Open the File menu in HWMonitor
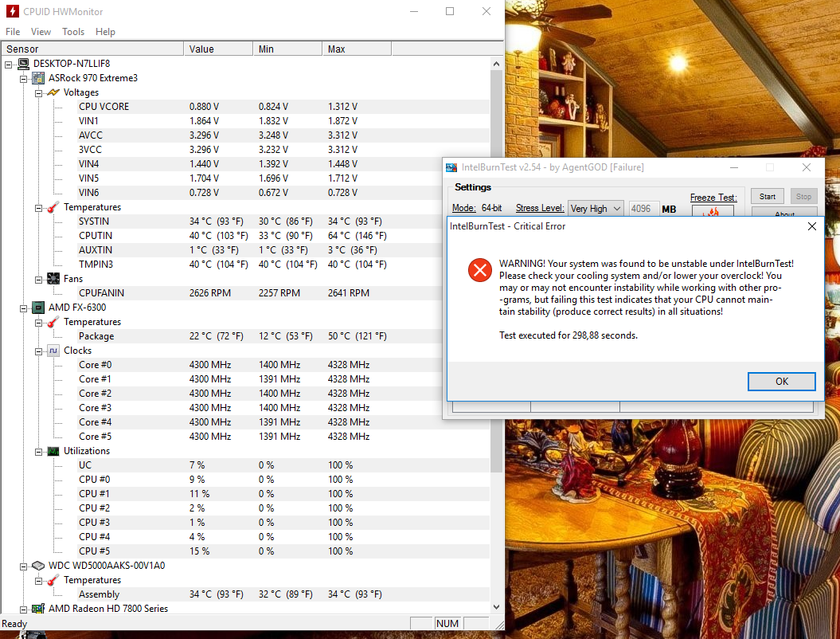The width and height of the screenshot is (840, 639). coord(13,32)
